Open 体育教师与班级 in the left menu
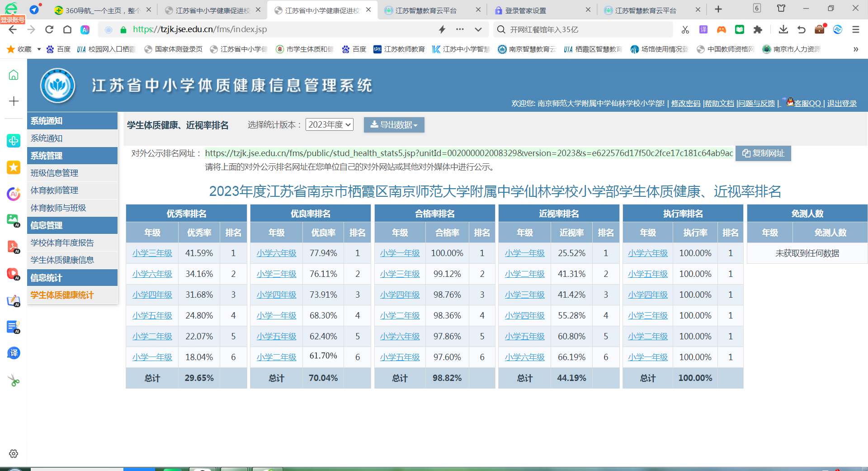The image size is (868, 471). [x=72, y=208]
